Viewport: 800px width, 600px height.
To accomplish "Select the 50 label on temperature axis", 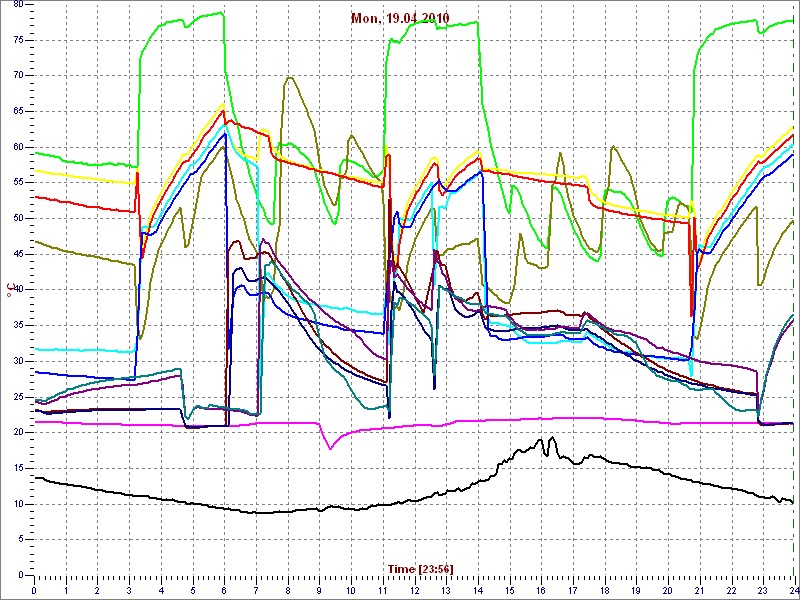I will tap(17, 219).
